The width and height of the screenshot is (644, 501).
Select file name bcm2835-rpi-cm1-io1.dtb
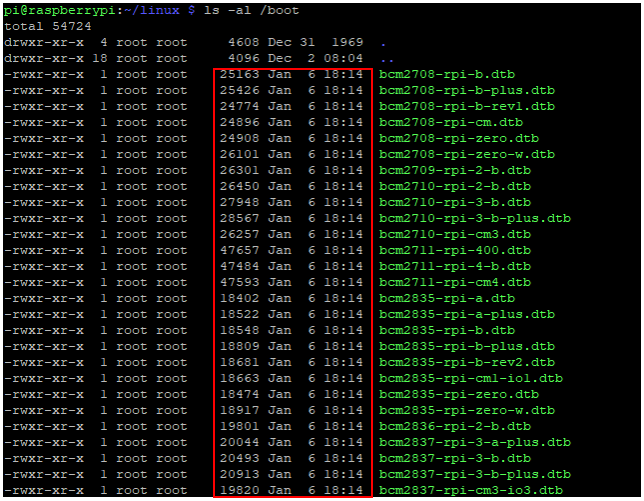471,379
